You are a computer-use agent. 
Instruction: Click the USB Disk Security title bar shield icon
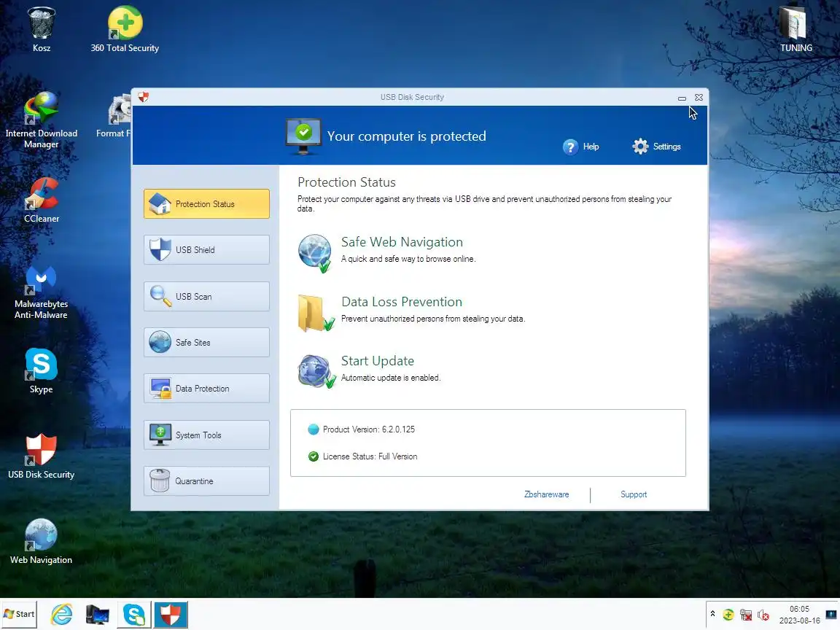pyautogui.click(x=143, y=97)
